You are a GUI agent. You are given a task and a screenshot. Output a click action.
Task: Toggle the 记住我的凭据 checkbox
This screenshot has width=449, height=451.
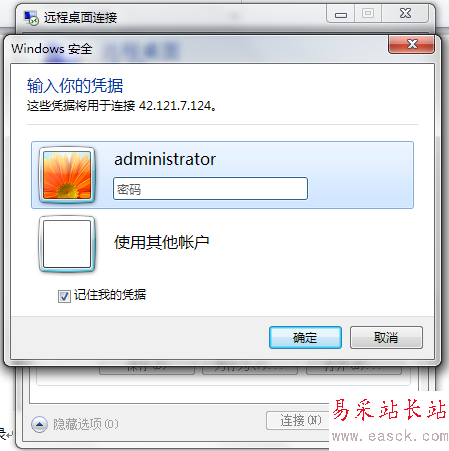pyautogui.click(x=64, y=296)
